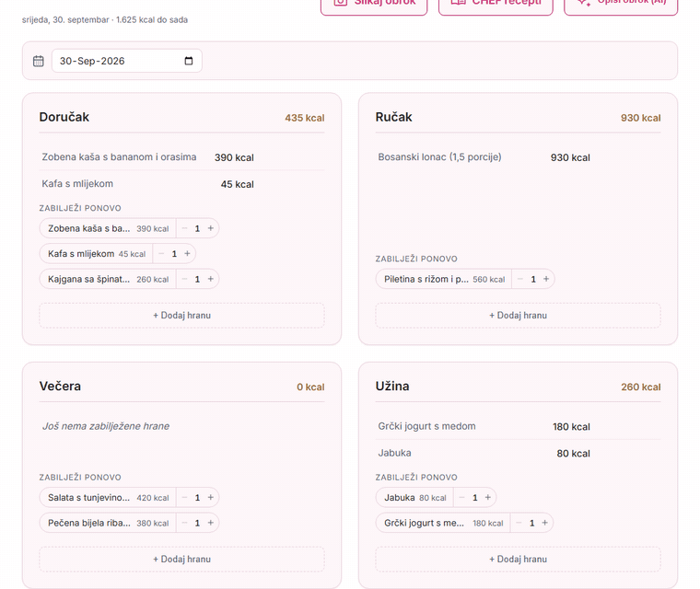Decrease quantity for Piletina s rižom chip
This screenshot has width=700, height=589.
[520, 280]
